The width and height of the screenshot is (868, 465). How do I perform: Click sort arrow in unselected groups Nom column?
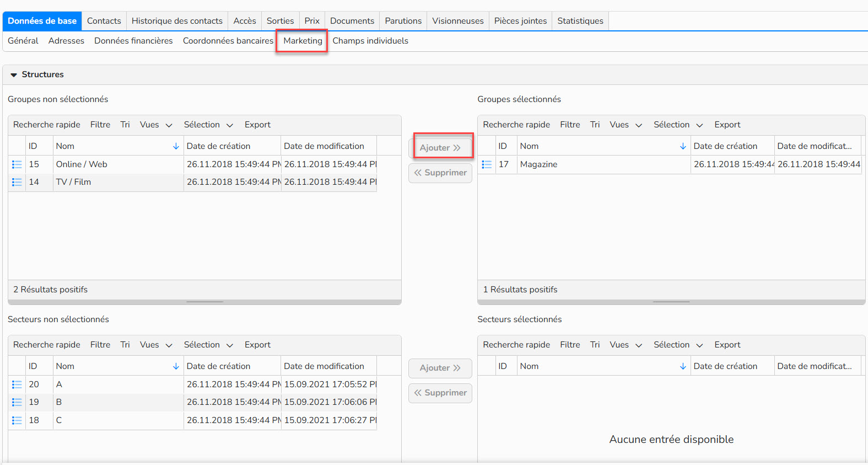(176, 146)
